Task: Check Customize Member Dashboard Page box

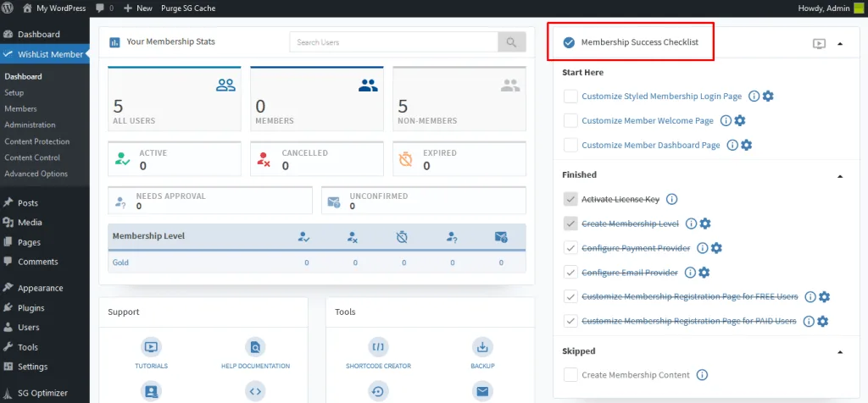Action: (570, 145)
